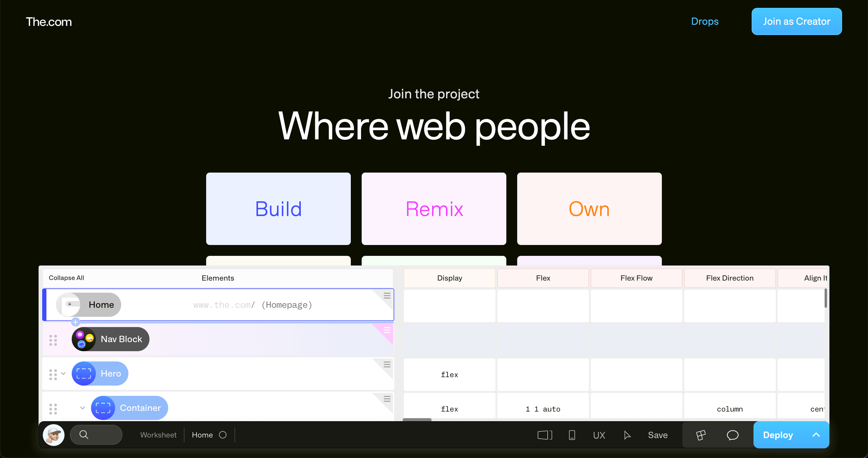
Task: Collapse the Hero element row
Action: click(63, 374)
